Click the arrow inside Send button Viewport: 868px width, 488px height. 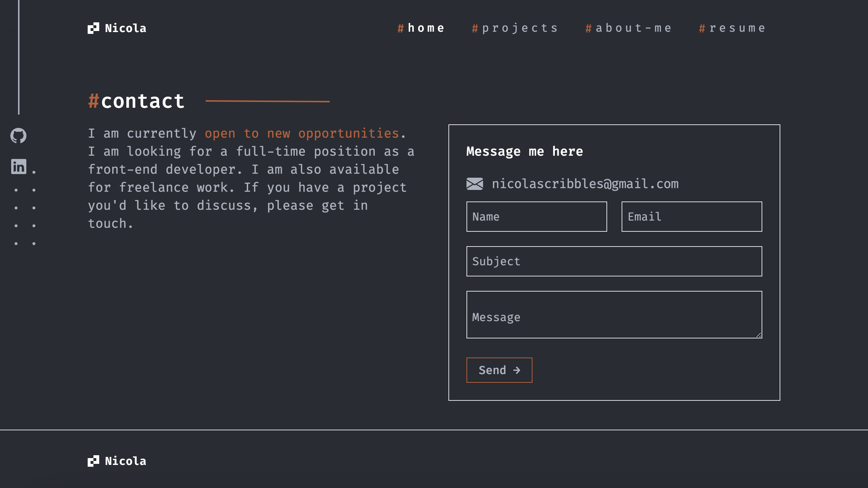coord(517,370)
